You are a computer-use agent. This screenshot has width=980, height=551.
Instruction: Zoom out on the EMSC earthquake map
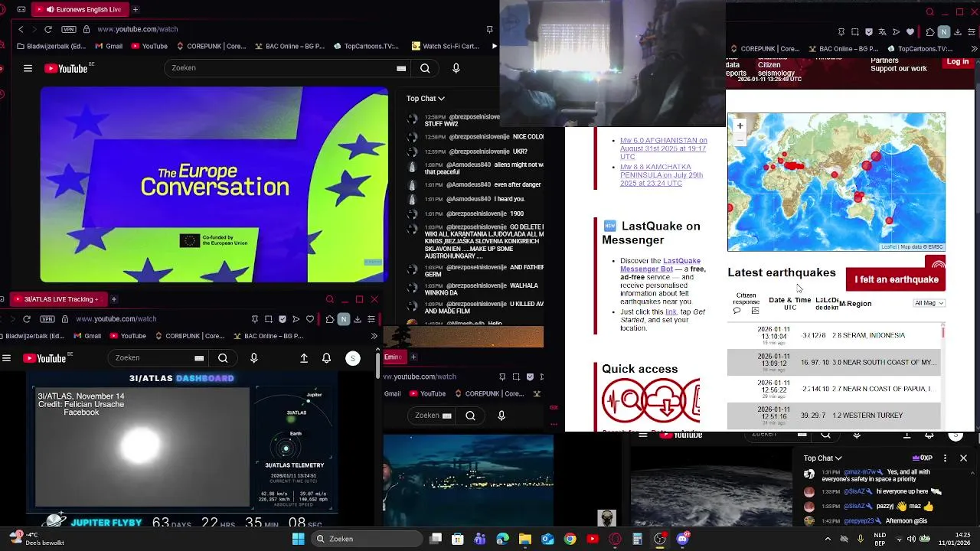coord(740,139)
